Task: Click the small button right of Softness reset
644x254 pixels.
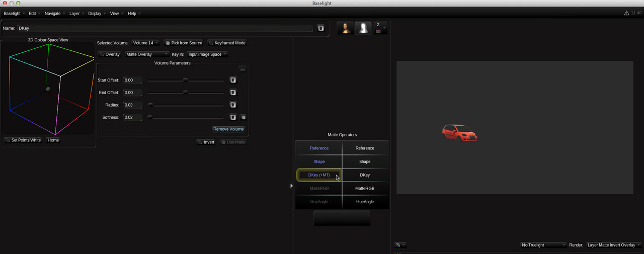Action: tap(243, 117)
